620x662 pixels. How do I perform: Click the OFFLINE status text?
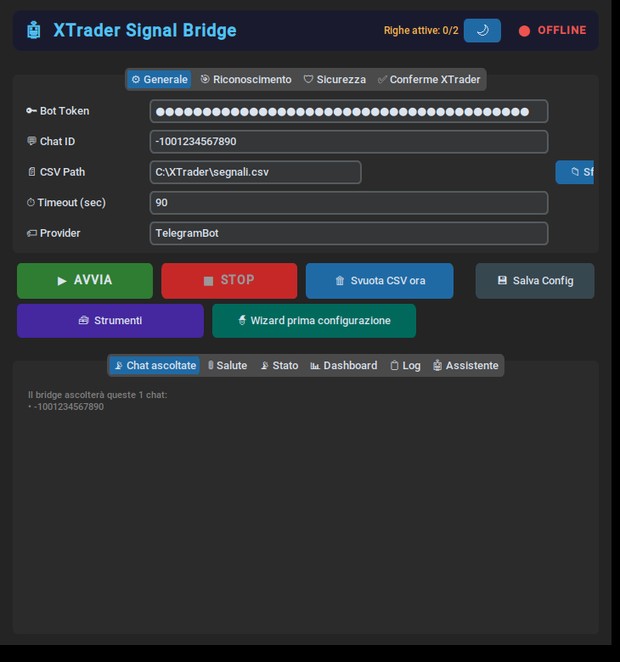[x=562, y=30]
